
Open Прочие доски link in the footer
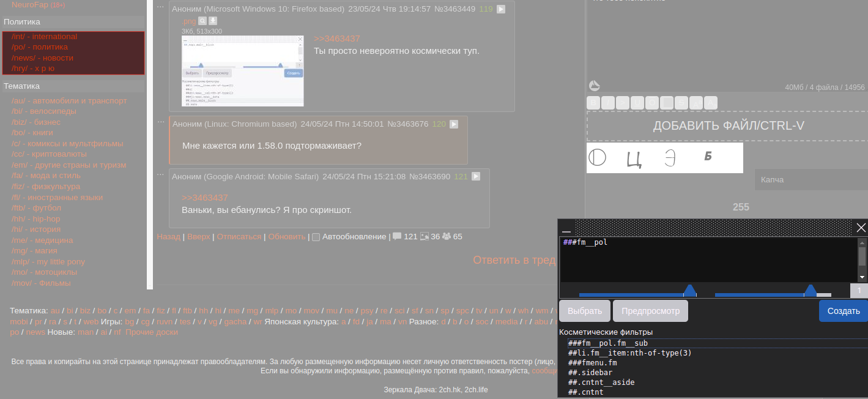(152, 332)
